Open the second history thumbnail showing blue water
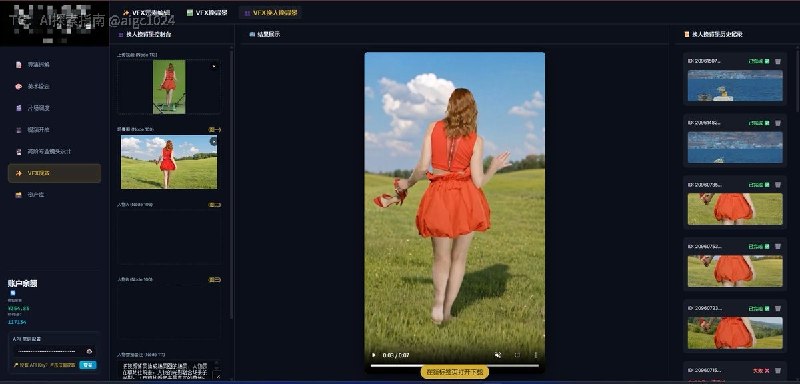Image resolution: width=800 pixels, height=384 pixels. point(735,147)
